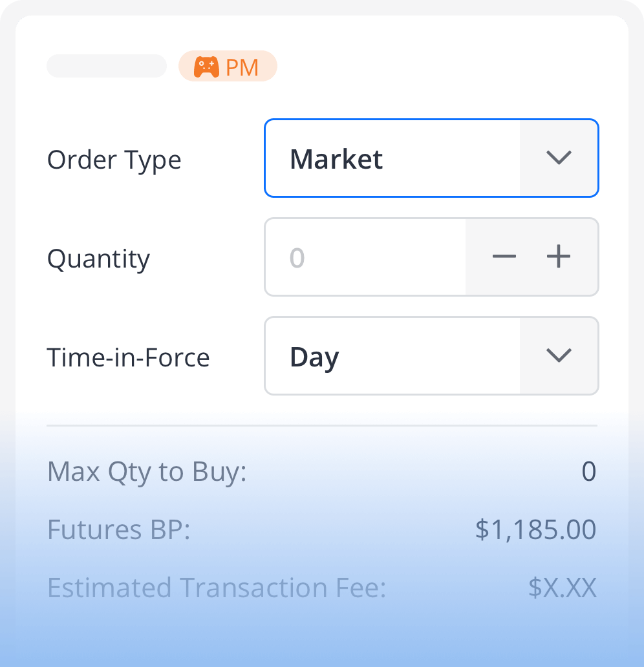
Task: Click the Max Qty to Buy label
Action: pos(147,472)
